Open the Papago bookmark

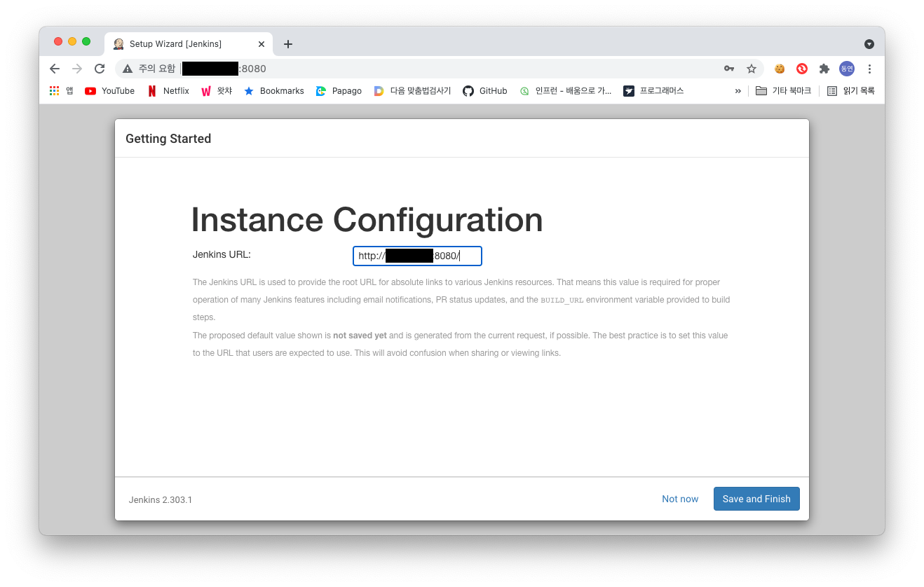pyautogui.click(x=339, y=91)
